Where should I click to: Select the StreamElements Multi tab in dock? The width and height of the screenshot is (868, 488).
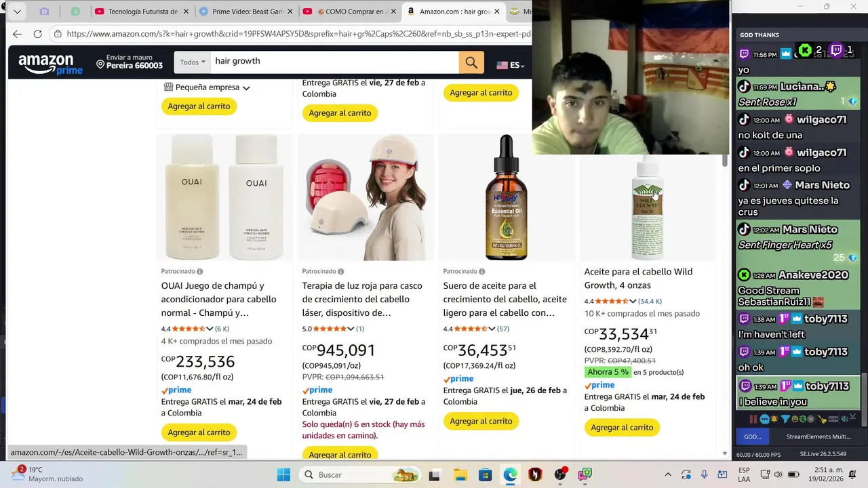[817, 436]
